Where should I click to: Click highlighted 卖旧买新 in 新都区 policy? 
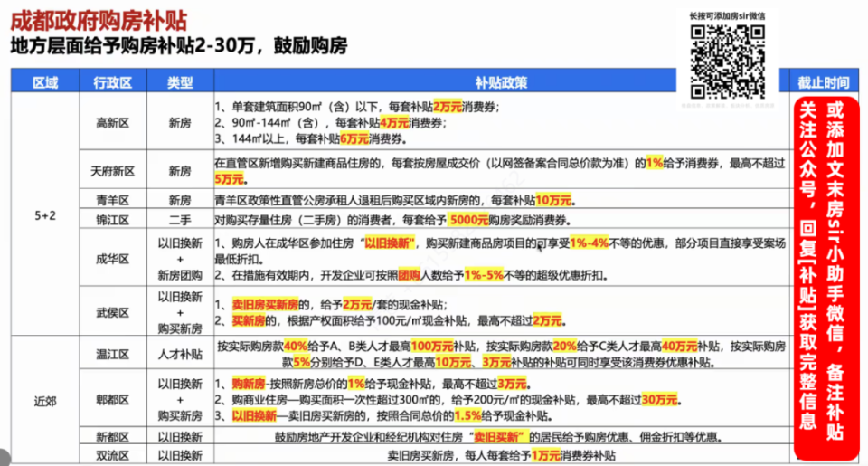[499, 437]
